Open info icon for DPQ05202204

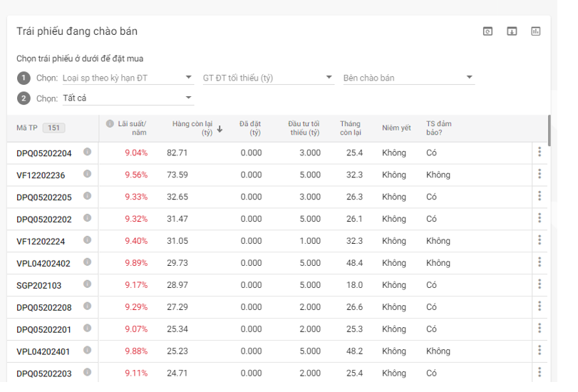(88, 152)
